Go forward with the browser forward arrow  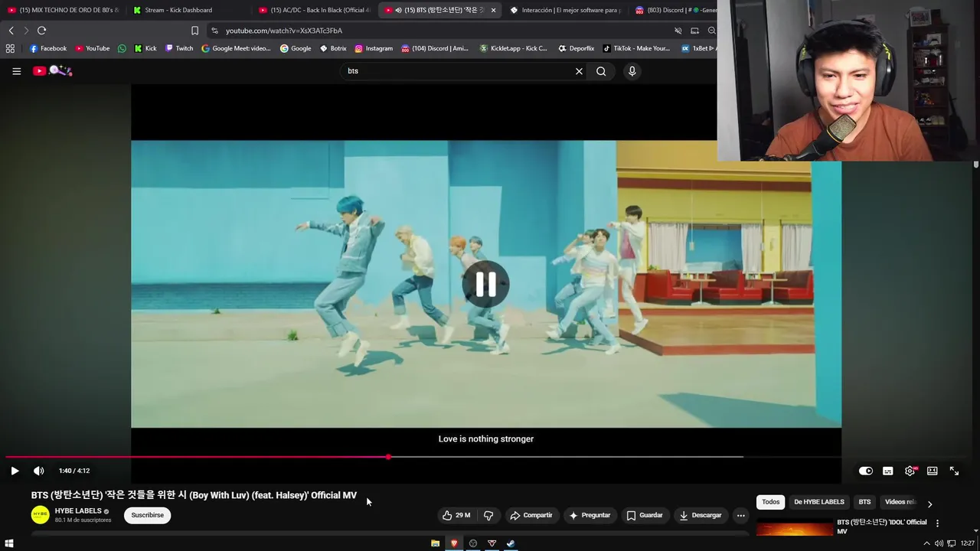pyautogui.click(x=26, y=31)
